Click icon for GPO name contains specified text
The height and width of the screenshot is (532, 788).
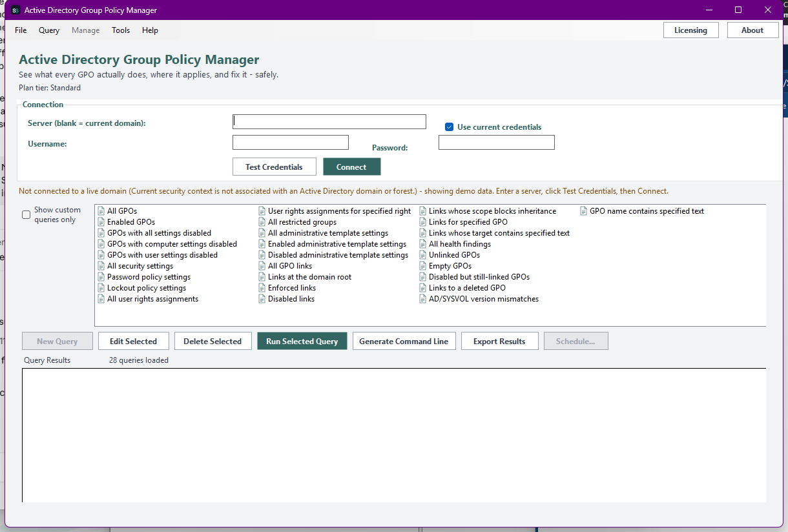click(583, 211)
